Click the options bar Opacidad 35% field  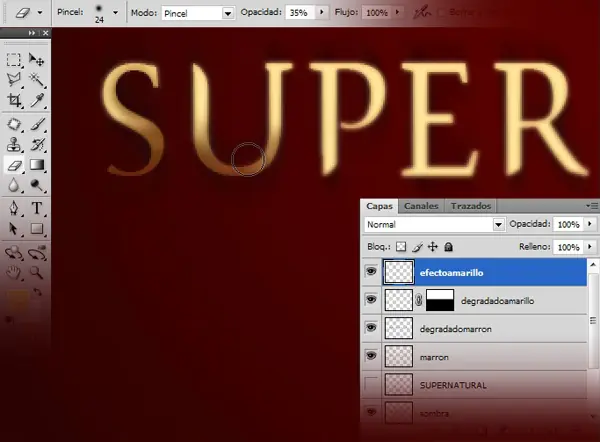[x=301, y=13]
